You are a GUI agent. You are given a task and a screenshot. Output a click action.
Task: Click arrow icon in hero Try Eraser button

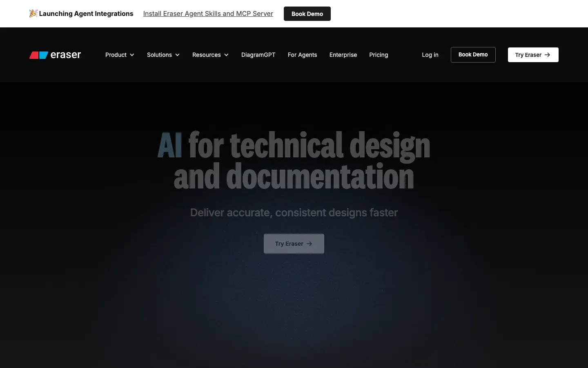[x=310, y=244]
